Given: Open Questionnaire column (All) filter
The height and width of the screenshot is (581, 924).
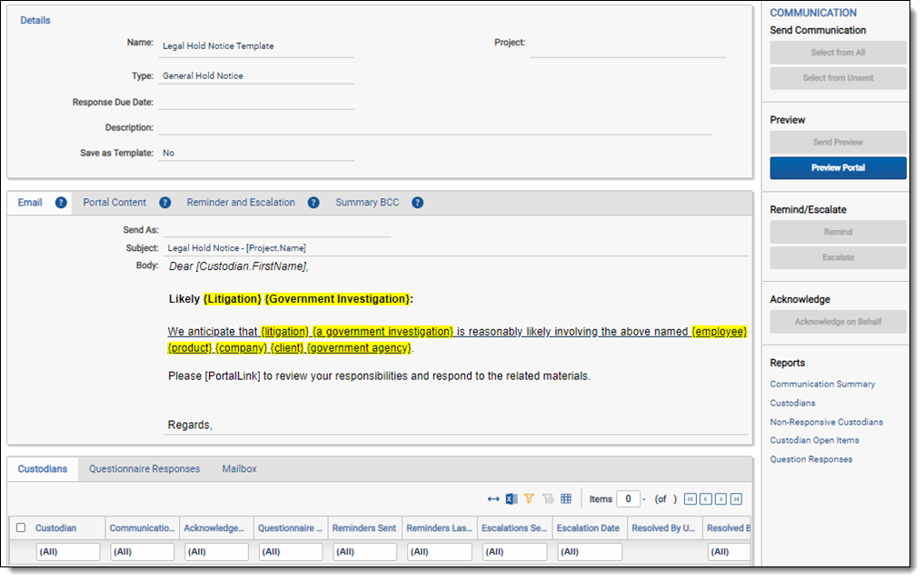Looking at the screenshot, I should (291, 552).
